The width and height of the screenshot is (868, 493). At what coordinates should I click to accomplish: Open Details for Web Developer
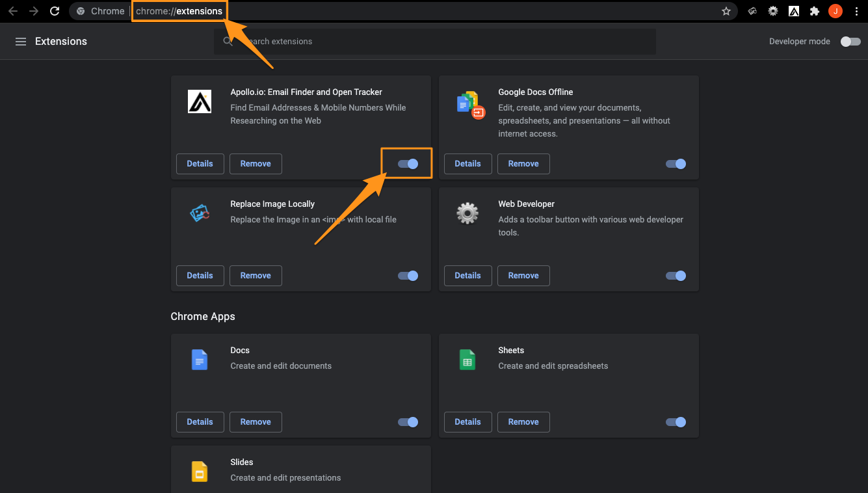tap(467, 276)
